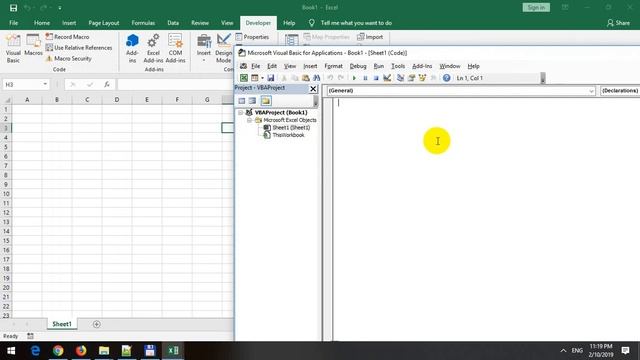Switch to the Formulas ribbon tab
The image size is (640, 360).
coord(143,23)
